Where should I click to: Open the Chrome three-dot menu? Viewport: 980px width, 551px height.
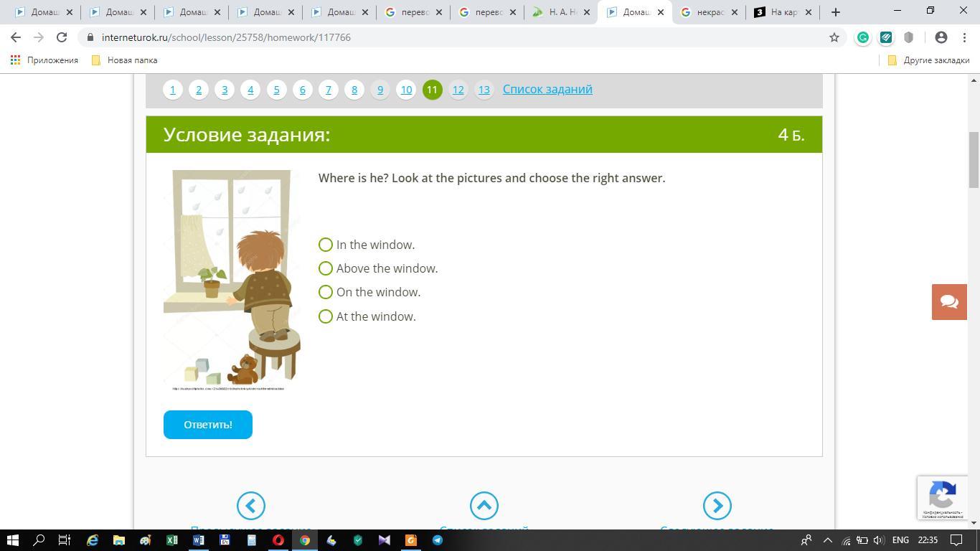coord(964,37)
